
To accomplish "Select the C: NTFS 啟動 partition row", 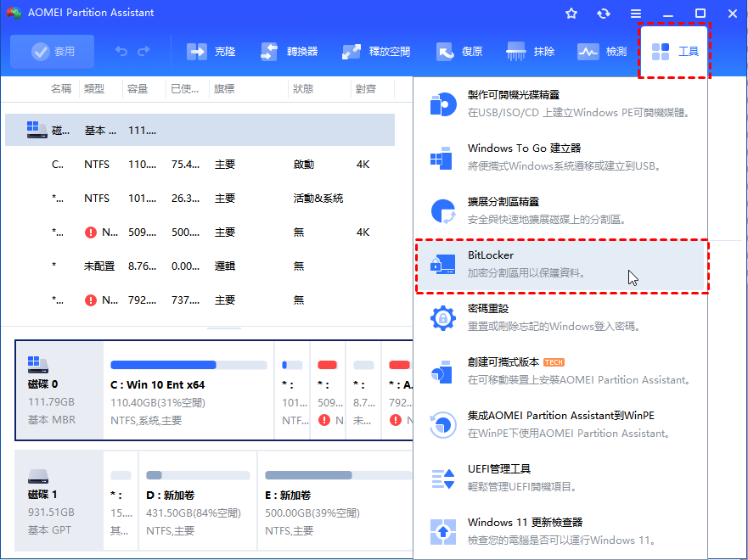I will pos(200,165).
